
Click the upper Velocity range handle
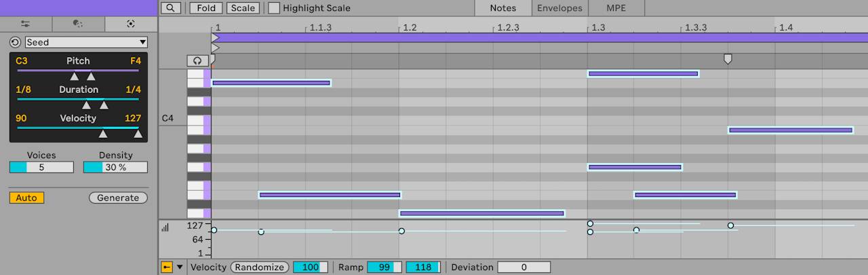coord(138,134)
